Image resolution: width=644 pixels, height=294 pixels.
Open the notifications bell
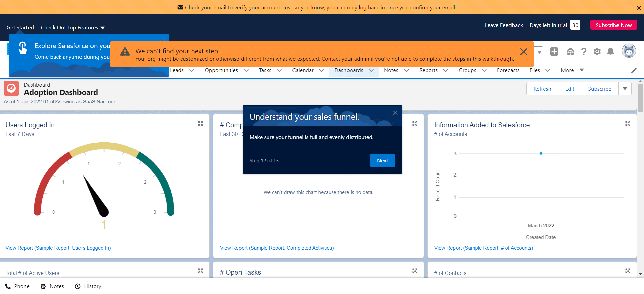(x=611, y=51)
